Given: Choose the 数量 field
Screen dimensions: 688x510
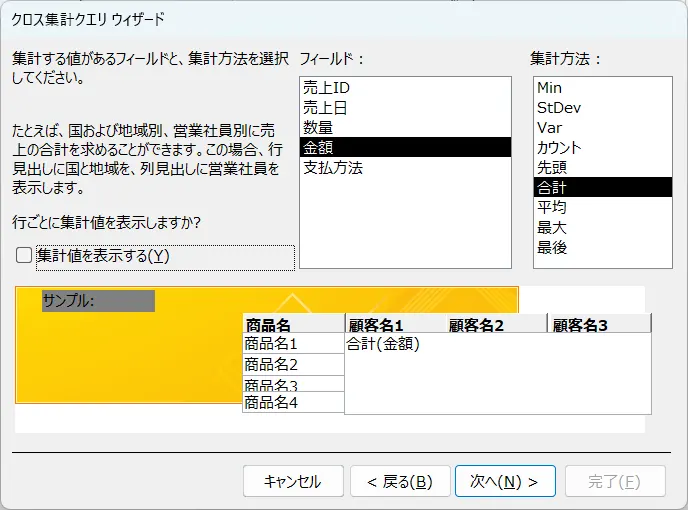Looking at the screenshot, I should 405,127.
